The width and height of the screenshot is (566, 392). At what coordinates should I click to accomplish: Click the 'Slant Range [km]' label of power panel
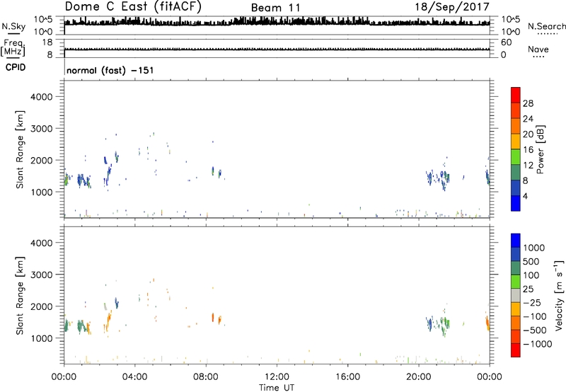pyautogui.click(x=20, y=149)
